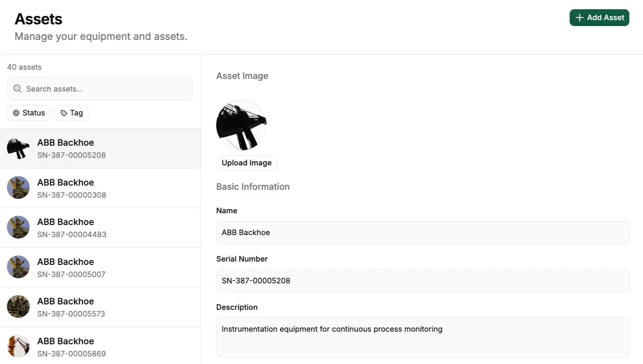Image resolution: width=643 pixels, height=364 pixels.
Task: Click the Serial Number input field
Action: pos(422,281)
